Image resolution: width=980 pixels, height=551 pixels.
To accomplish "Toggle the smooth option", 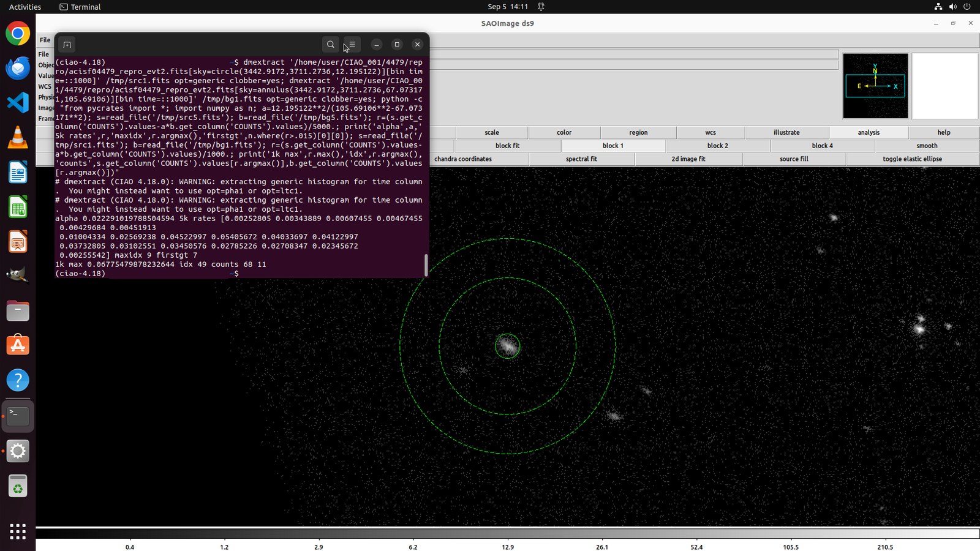I will coord(927,146).
